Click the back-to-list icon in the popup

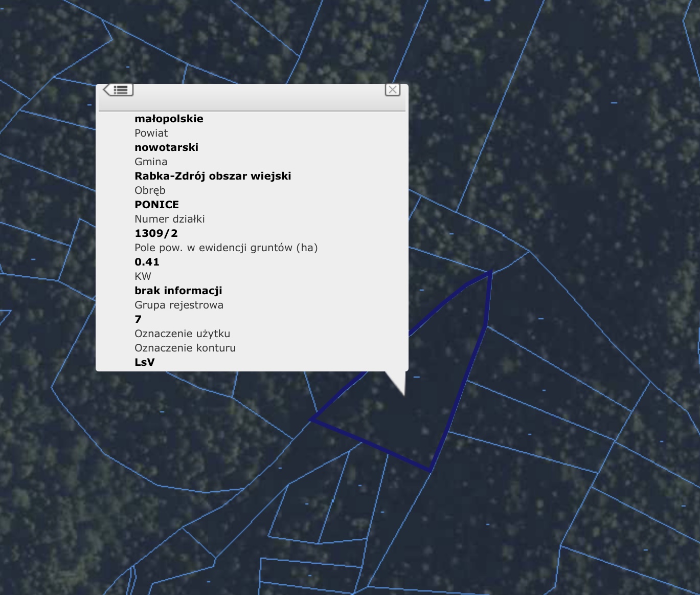119,90
